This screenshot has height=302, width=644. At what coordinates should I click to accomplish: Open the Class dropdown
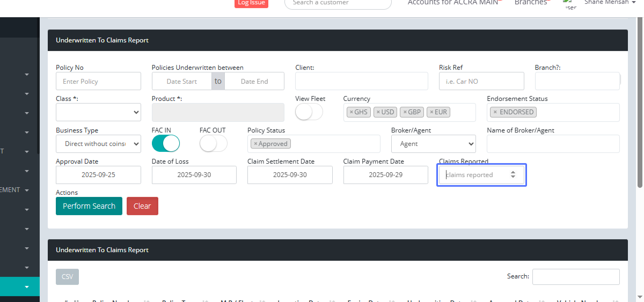point(98,112)
